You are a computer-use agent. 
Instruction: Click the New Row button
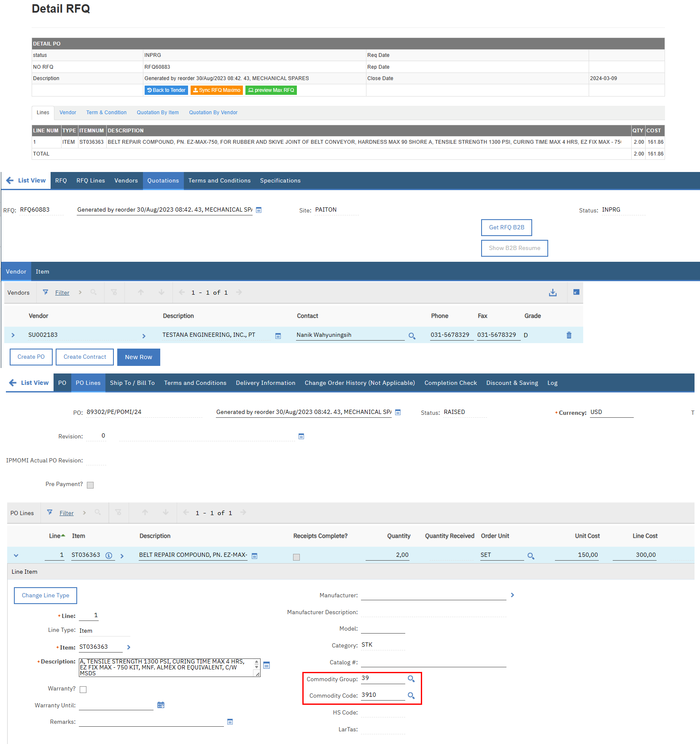tap(139, 357)
